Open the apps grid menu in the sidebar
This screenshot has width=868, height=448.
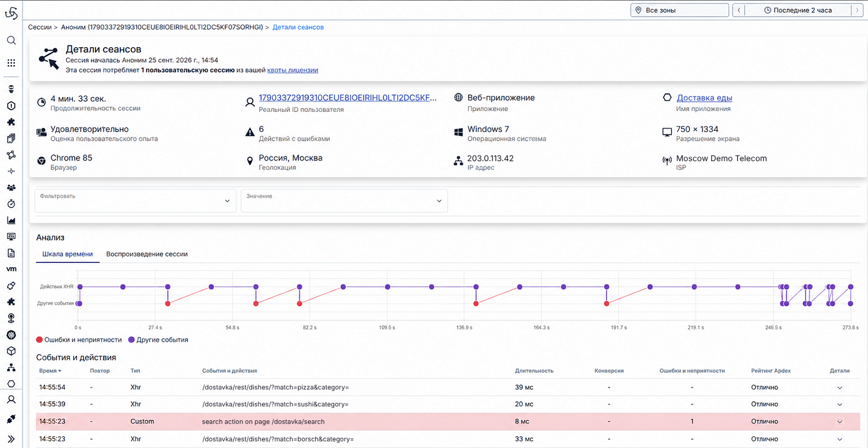(x=11, y=63)
